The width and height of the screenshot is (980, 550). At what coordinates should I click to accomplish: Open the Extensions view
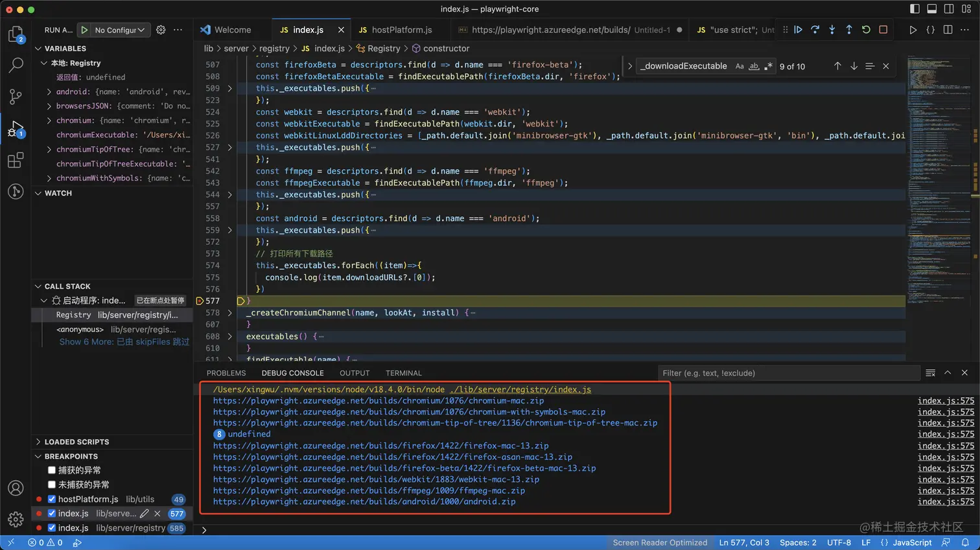(x=16, y=160)
